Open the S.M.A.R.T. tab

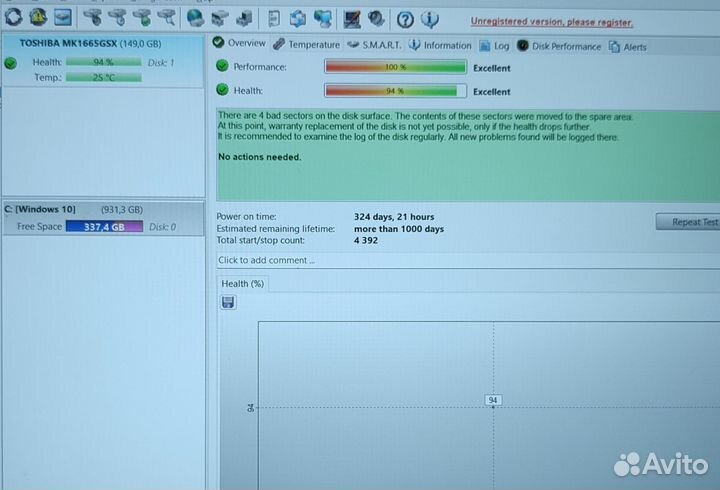tap(374, 45)
